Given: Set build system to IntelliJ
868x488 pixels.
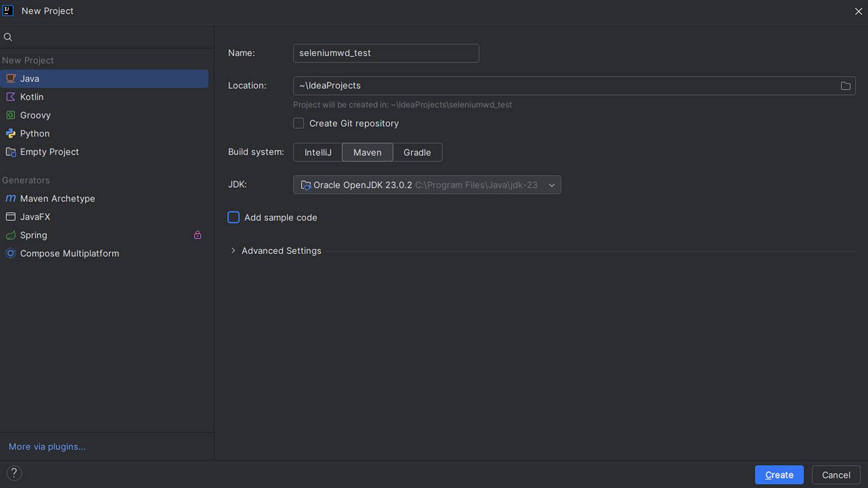Looking at the screenshot, I should (318, 152).
